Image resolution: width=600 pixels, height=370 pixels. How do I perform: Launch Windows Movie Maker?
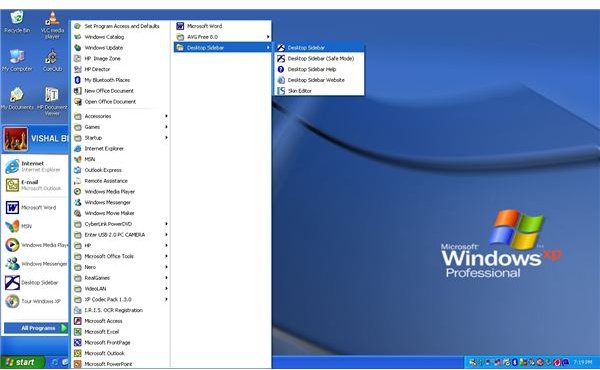click(x=121, y=213)
